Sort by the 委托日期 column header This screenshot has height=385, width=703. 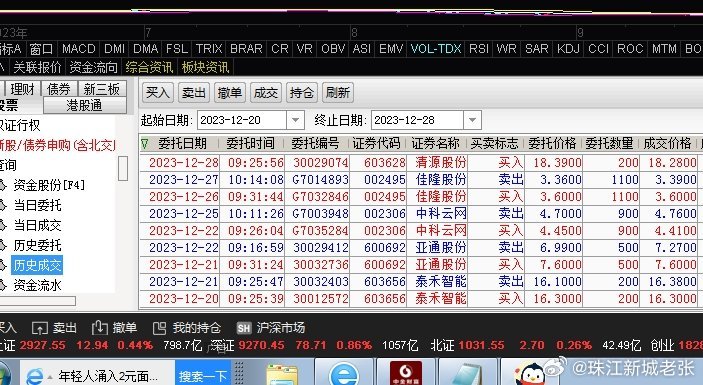click(x=182, y=144)
